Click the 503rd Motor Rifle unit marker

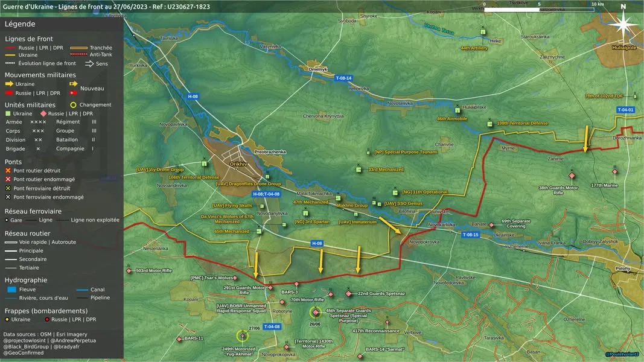pyautogui.click(x=129, y=270)
